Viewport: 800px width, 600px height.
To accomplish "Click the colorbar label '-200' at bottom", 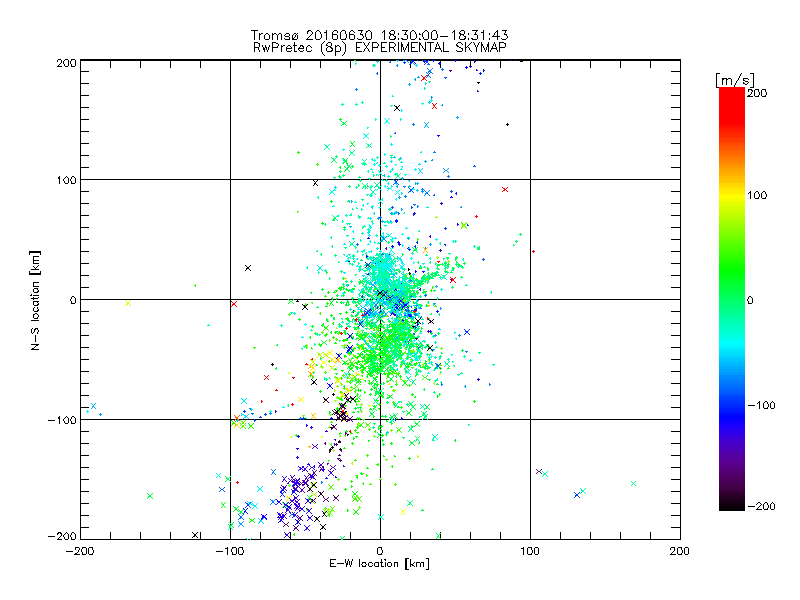I will [x=761, y=506].
